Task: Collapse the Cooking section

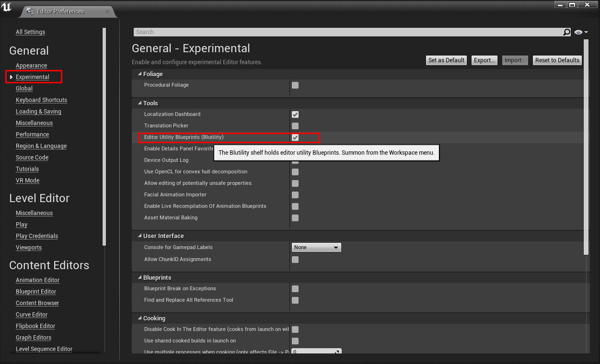Action: [139, 318]
